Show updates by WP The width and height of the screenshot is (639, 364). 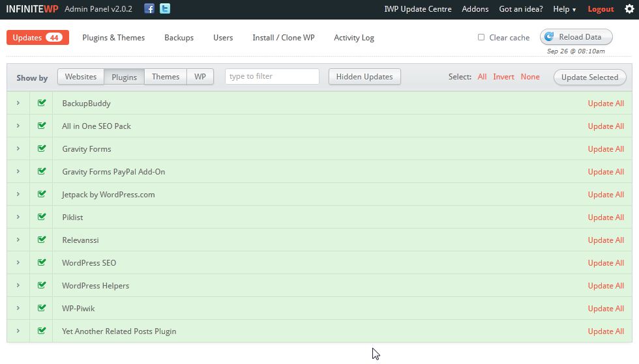200,77
